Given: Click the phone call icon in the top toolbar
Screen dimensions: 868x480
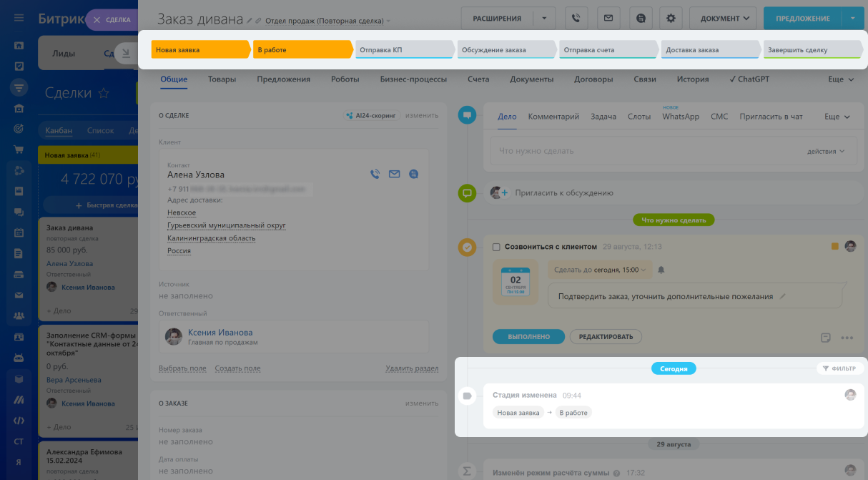Looking at the screenshot, I should tap(576, 18).
